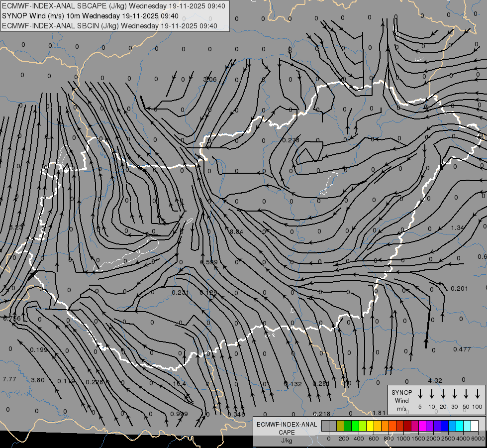
Task: Click the 0.278 value on the map
Action: pyautogui.click(x=291, y=140)
